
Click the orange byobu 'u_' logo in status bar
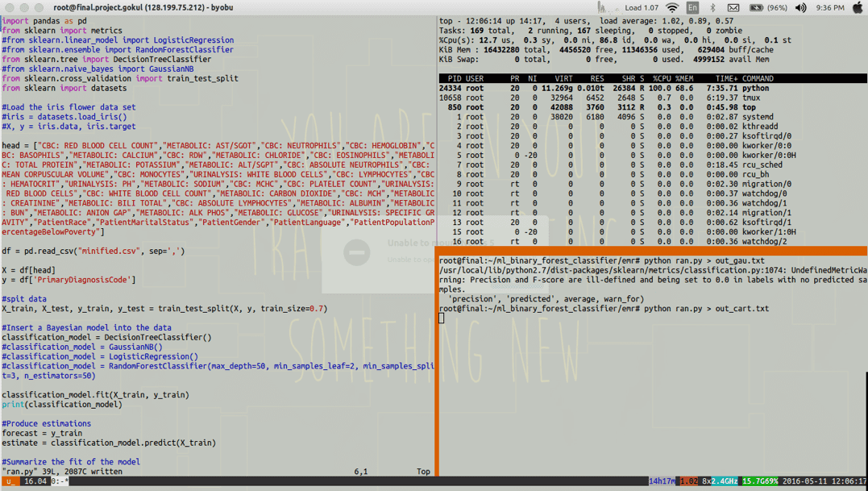click(x=10, y=481)
